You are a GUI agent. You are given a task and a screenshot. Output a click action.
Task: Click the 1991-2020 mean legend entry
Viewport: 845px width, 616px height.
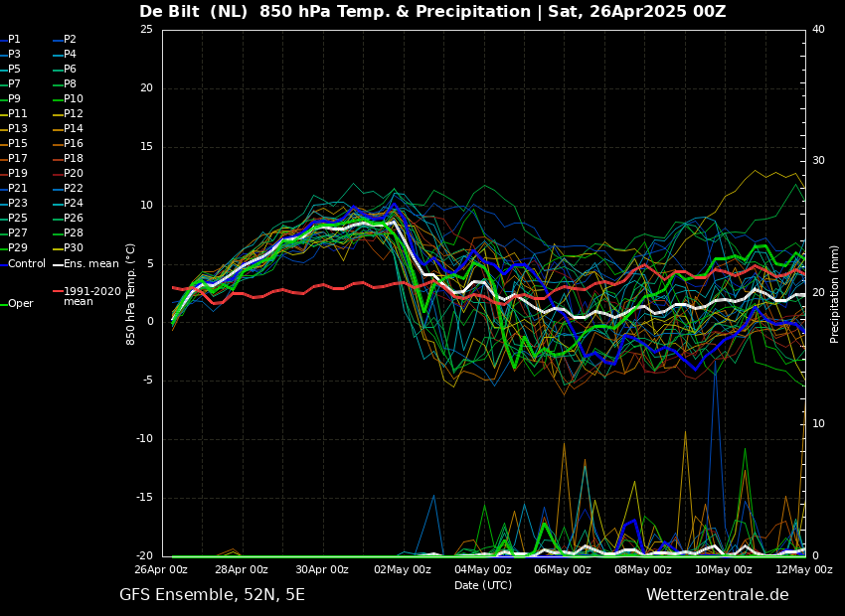87,296
